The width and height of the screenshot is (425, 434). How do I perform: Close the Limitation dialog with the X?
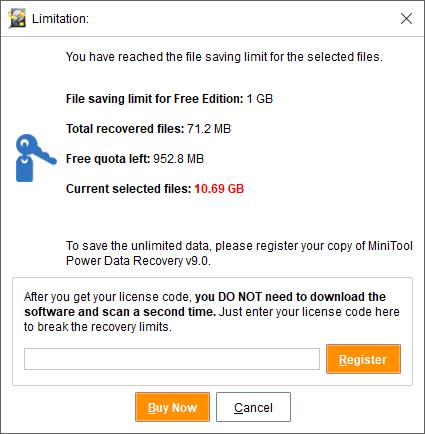tap(406, 19)
